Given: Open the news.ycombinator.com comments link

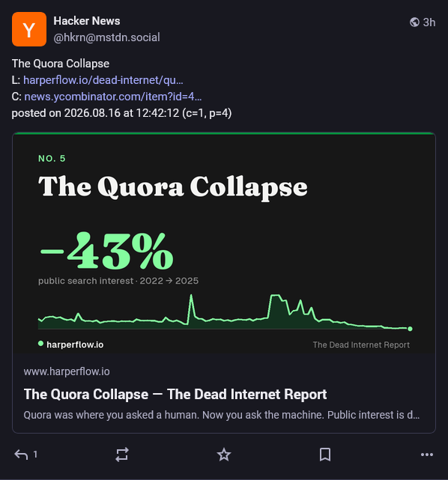Looking at the screenshot, I should [112, 97].
